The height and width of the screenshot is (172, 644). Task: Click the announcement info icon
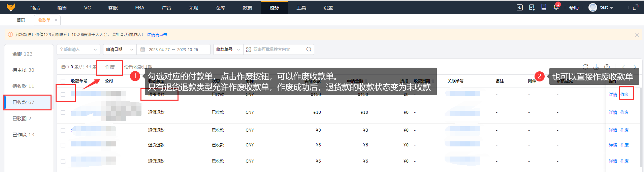pyautogui.click(x=10, y=35)
